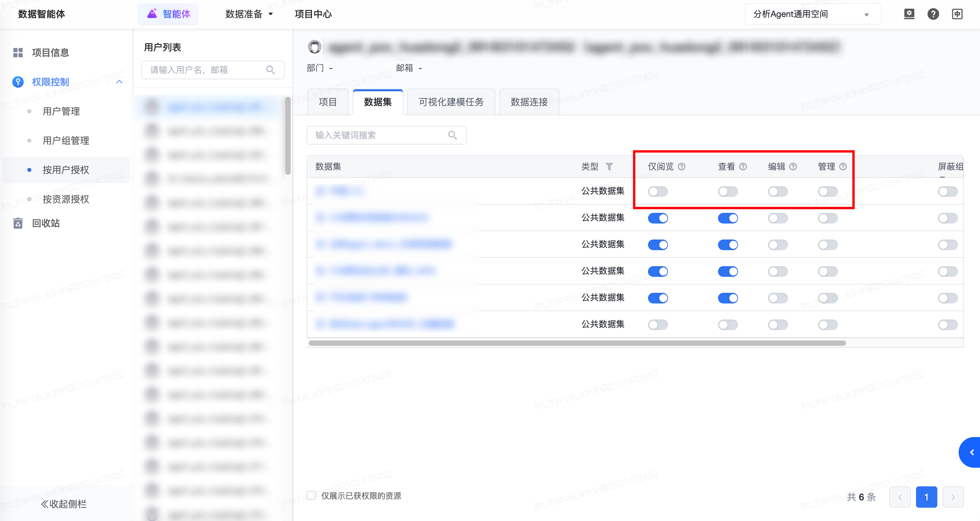Toggle 仅阅览 switch in first dataset row

pos(658,191)
